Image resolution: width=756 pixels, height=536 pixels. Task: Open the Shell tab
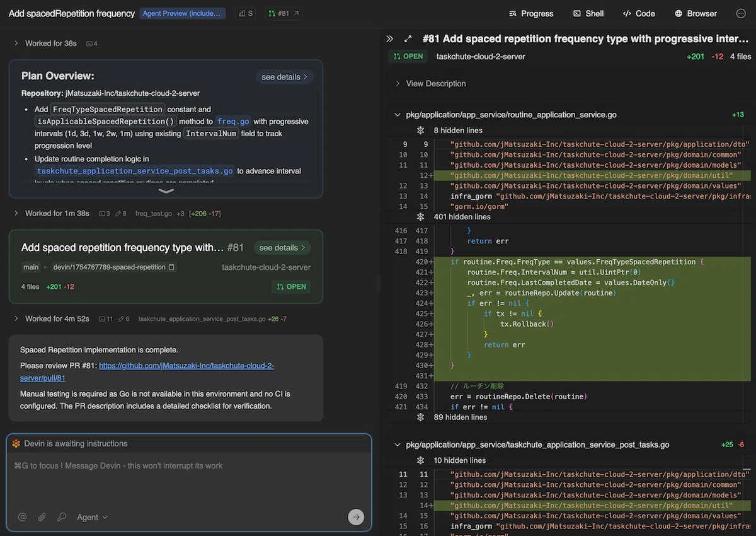click(x=588, y=13)
